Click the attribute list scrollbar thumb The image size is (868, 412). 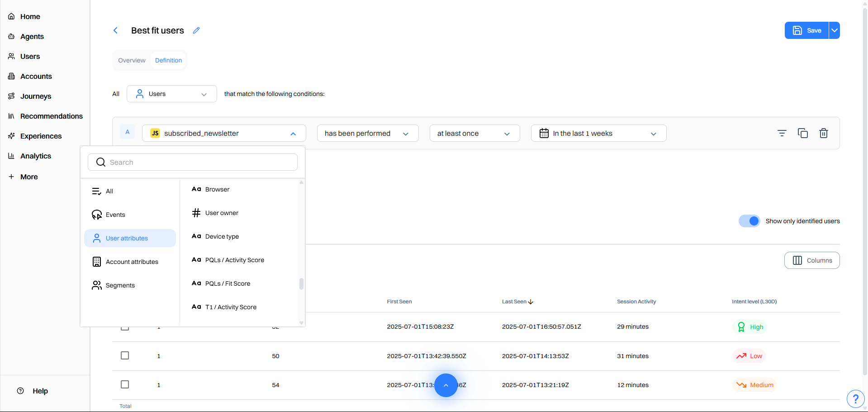[301, 283]
